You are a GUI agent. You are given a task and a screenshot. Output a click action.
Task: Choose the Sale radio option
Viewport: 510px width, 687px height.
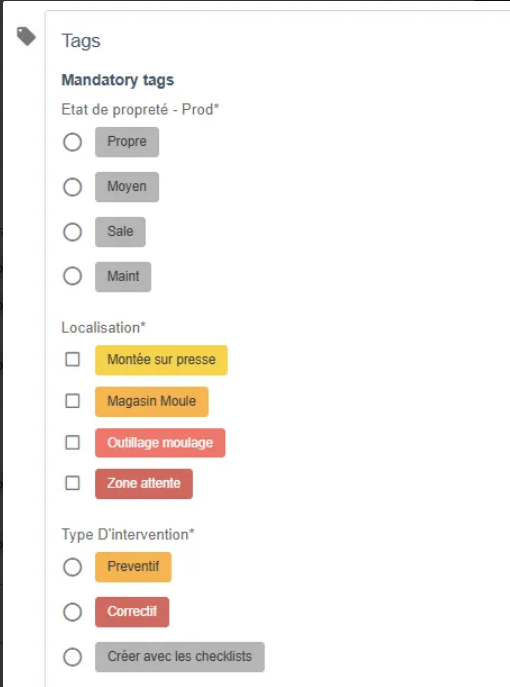click(x=72, y=232)
